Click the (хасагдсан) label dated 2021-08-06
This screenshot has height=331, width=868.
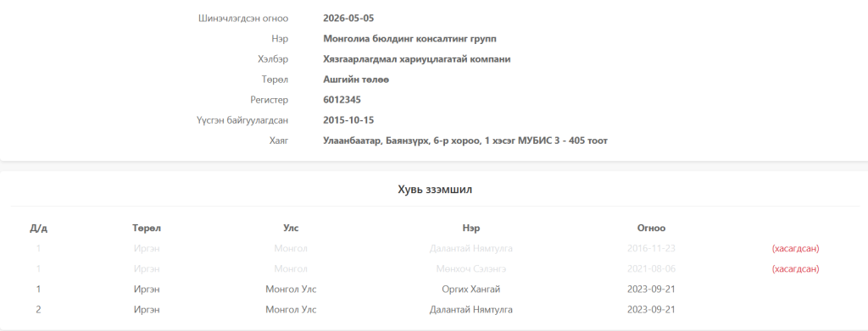click(795, 269)
